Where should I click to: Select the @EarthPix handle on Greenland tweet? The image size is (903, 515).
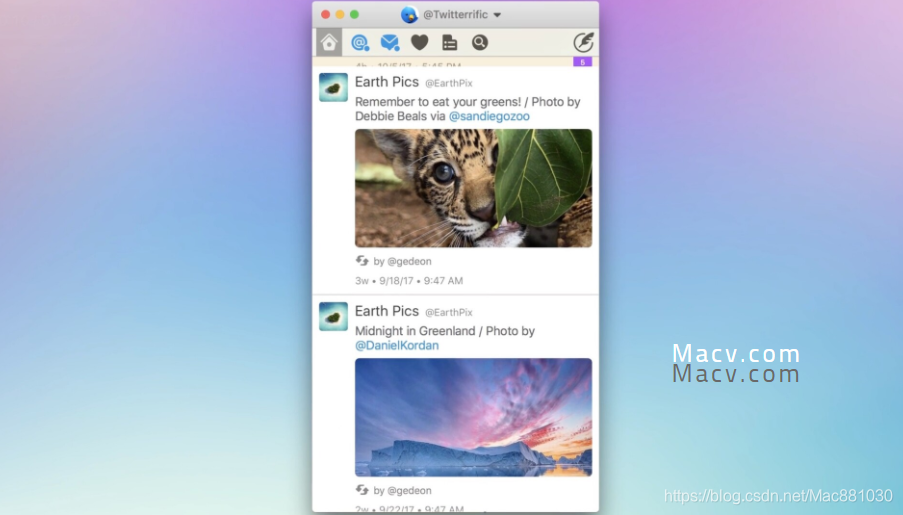point(449,312)
